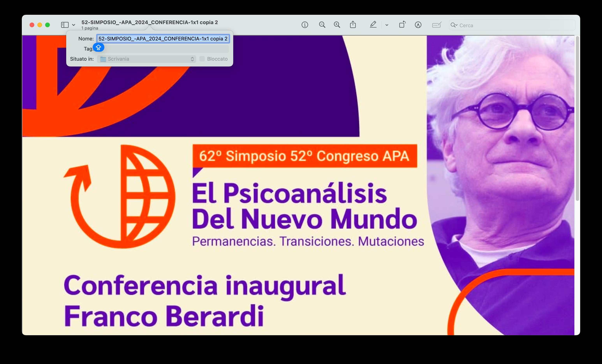
Task: Show the Inspector info panel
Action: click(305, 25)
